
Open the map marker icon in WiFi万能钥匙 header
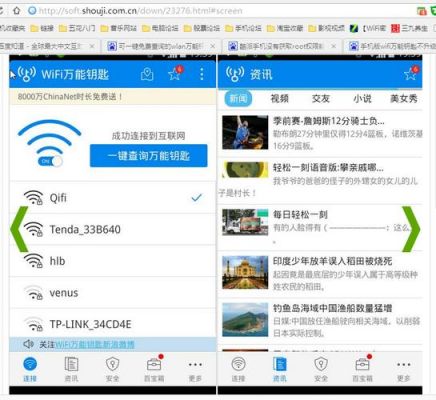pyautogui.click(x=147, y=74)
